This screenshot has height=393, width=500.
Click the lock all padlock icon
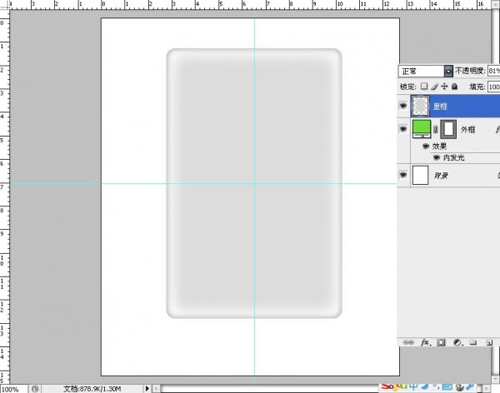click(455, 86)
